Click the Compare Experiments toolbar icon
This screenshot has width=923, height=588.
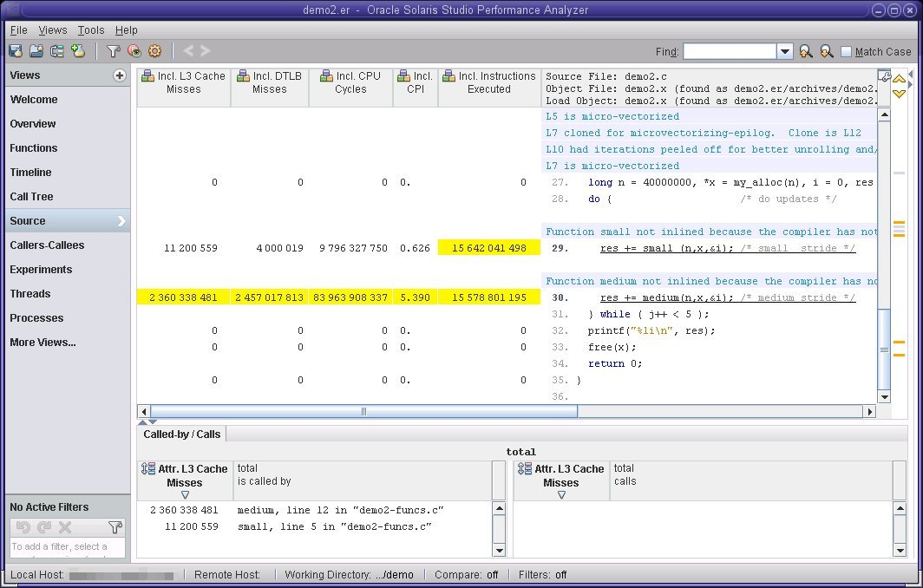point(57,51)
